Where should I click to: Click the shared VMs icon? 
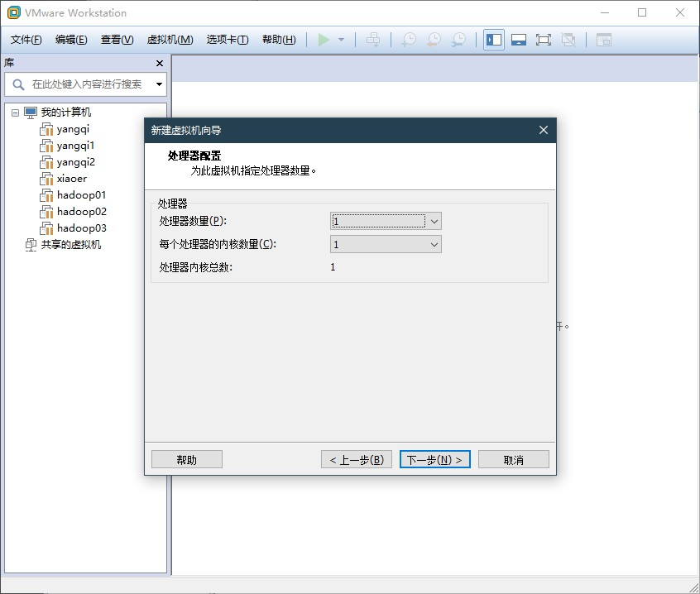tap(31, 245)
